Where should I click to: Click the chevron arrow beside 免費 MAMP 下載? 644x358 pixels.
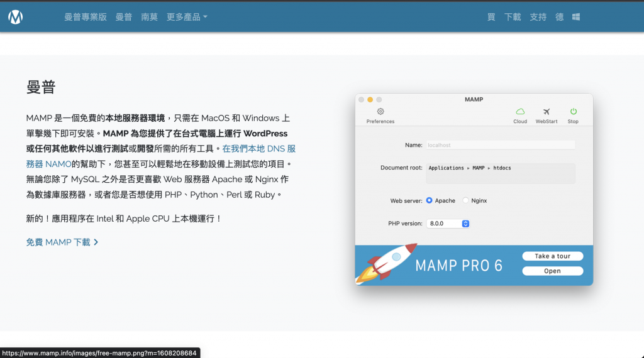pyautogui.click(x=96, y=242)
